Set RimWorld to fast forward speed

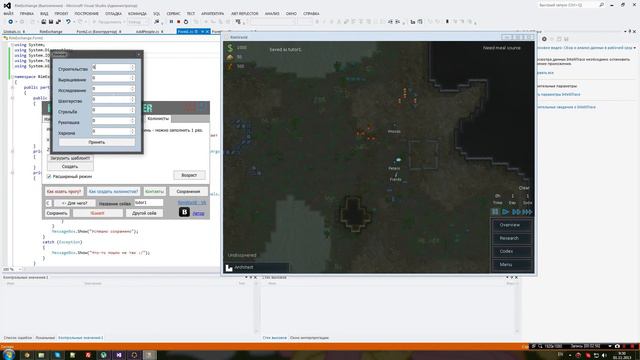516,212
